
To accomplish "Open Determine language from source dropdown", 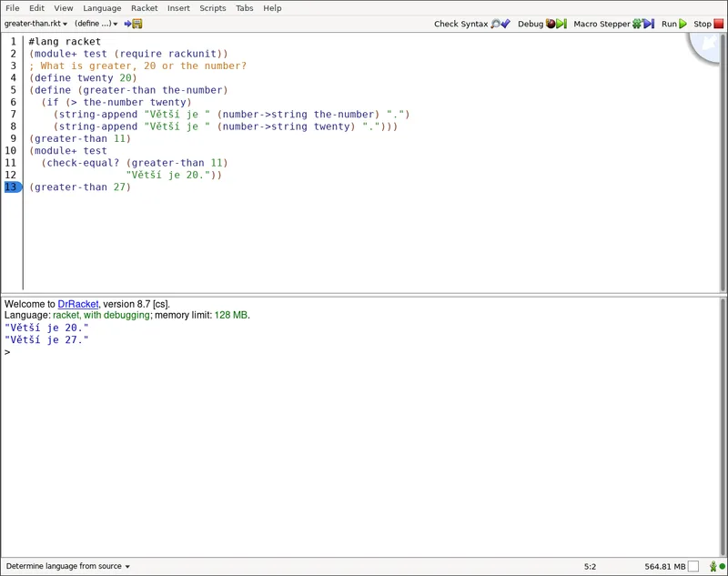I will pyautogui.click(x=67, y=566).
